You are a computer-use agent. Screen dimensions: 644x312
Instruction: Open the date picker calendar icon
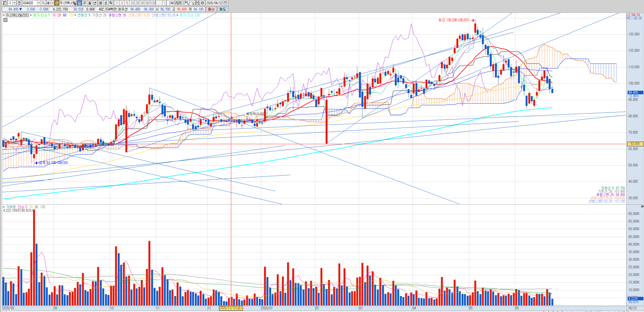[x=225, y=3]
